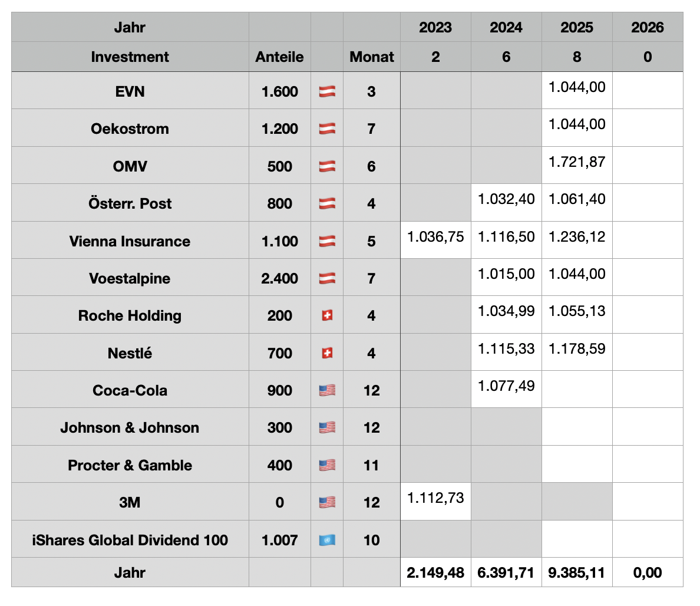Select the Johnson & Johnson name cell
Screen dimensions: 700x606
(x=130, y=427)
